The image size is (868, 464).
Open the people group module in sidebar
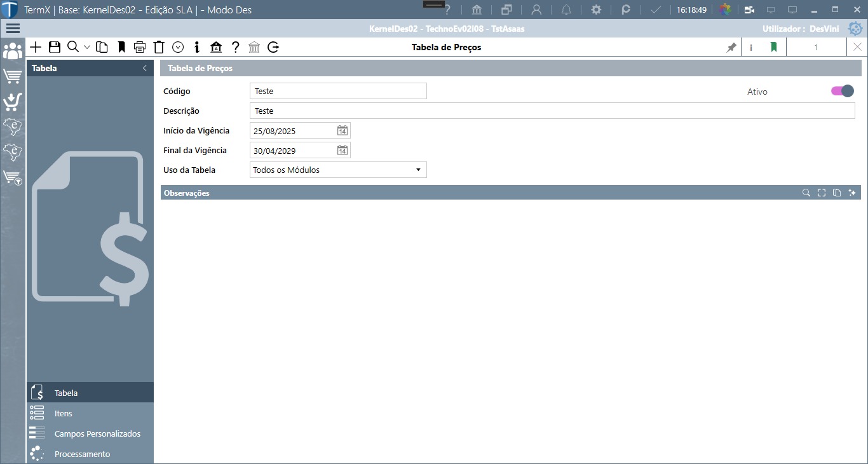coord(13,51)
